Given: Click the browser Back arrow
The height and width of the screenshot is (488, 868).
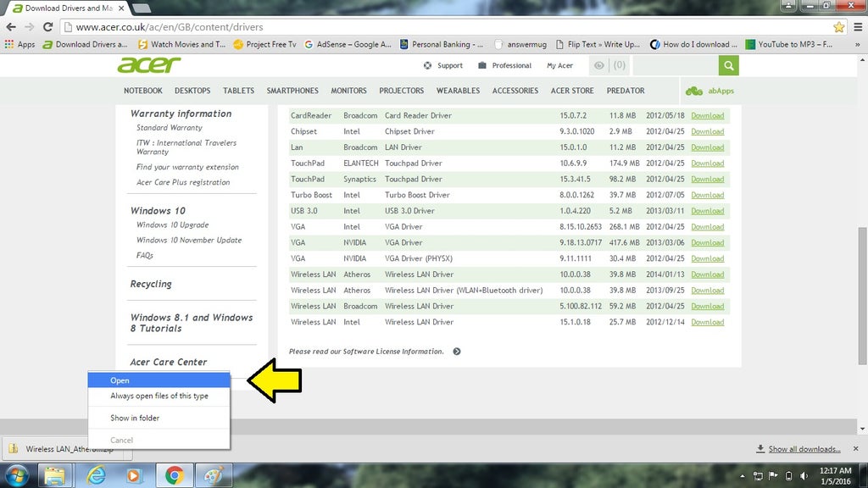Looking at the screenshot, I should [x=11, y=26].
